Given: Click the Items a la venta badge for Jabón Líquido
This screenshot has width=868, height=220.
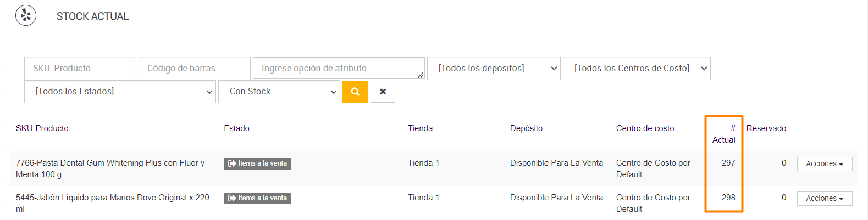Looking at the screenshot, I should (x=257, y=198).
